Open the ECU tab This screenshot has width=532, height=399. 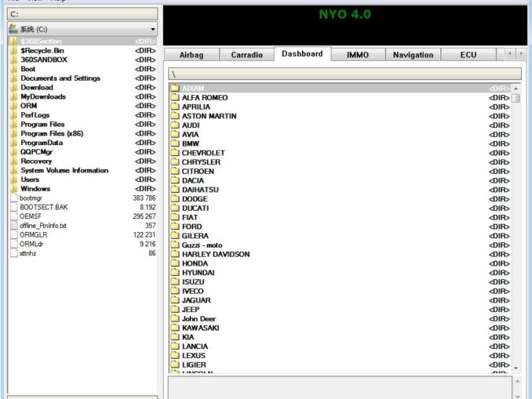[x=468, y=55]
